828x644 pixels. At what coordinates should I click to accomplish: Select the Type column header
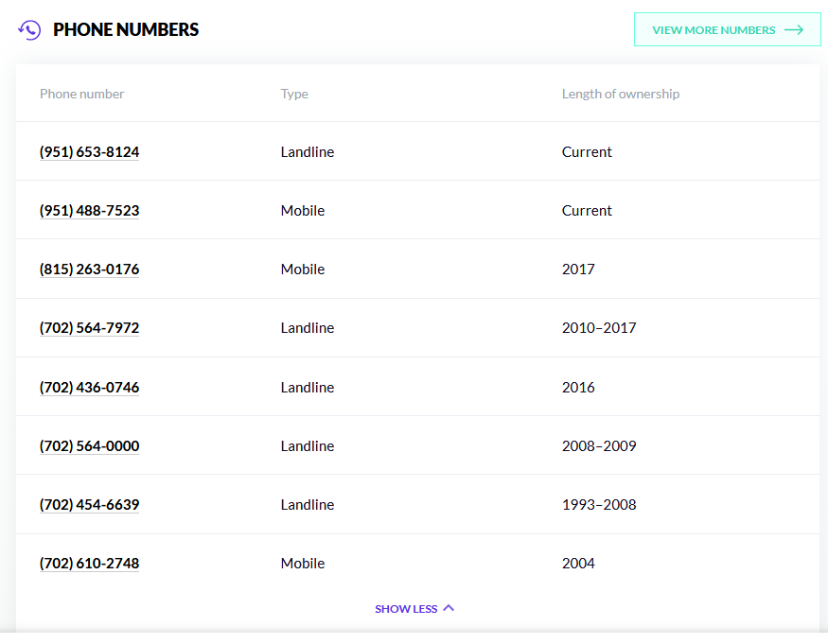coord(293,93)
